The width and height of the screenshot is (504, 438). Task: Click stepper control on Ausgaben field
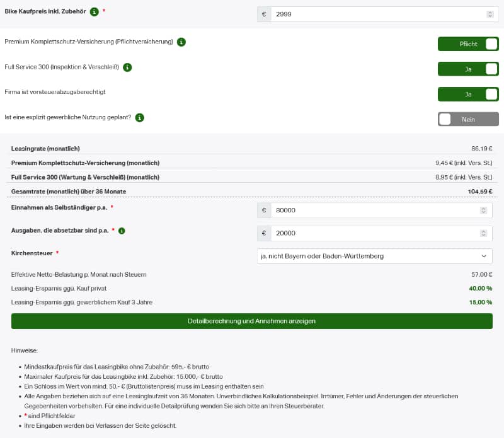(484, 233)
